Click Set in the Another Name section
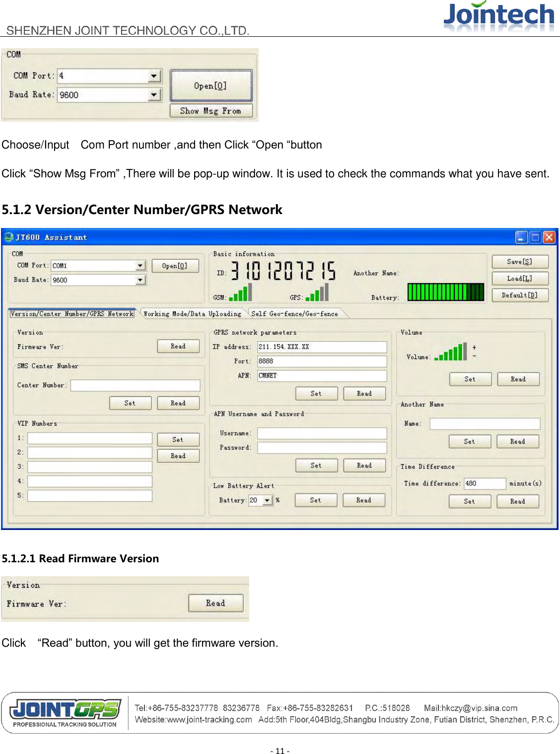Viewport: 560px width, 754px height. 469,441
